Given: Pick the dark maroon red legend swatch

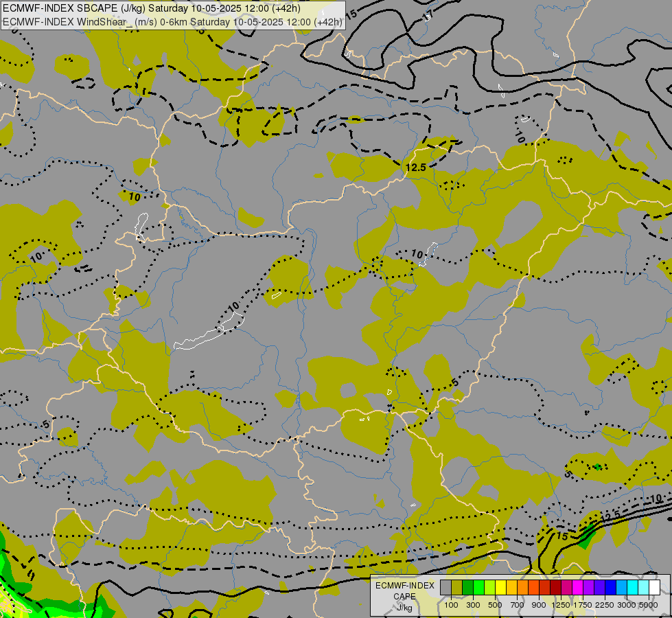Looking at the screenshot, I should 556,587.
